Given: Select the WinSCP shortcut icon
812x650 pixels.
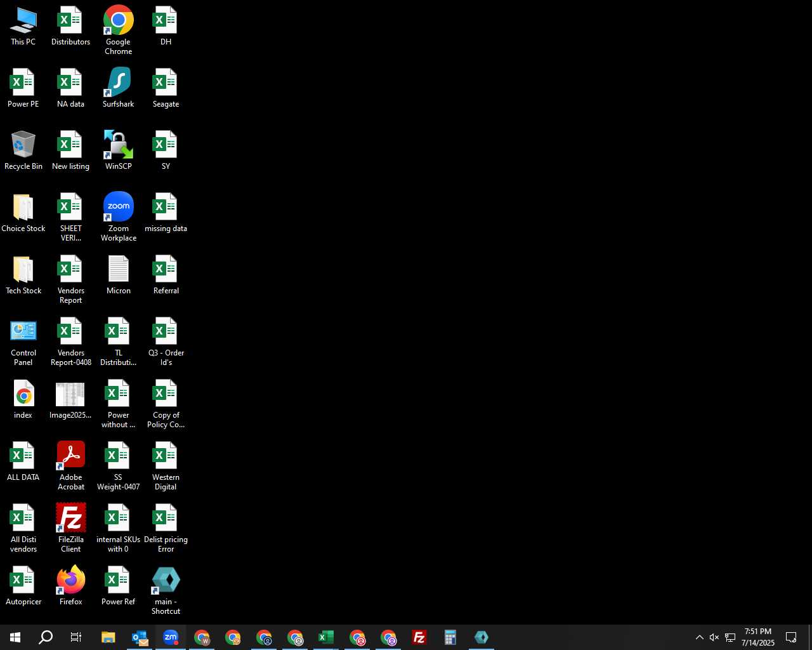Looking at the screenshot, I should click(119, 151).
